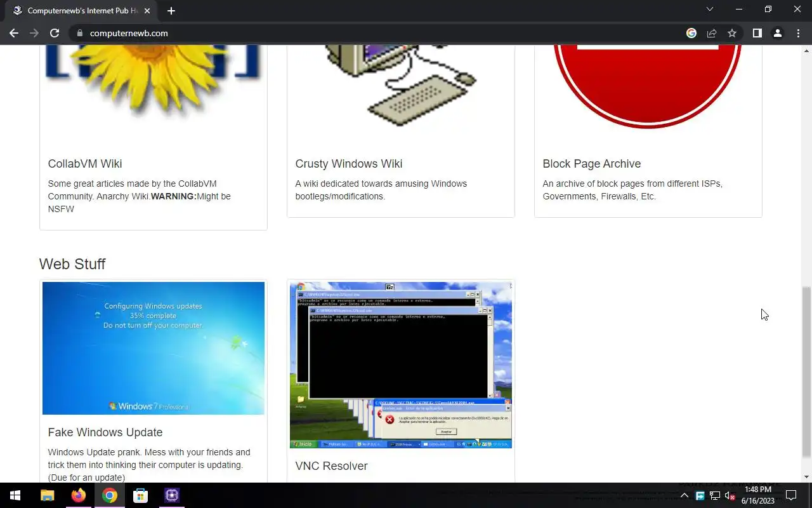Click the network icon in system tray
Image resolution: width=812 pixels, height=508 pixels.
coord(715,496)
